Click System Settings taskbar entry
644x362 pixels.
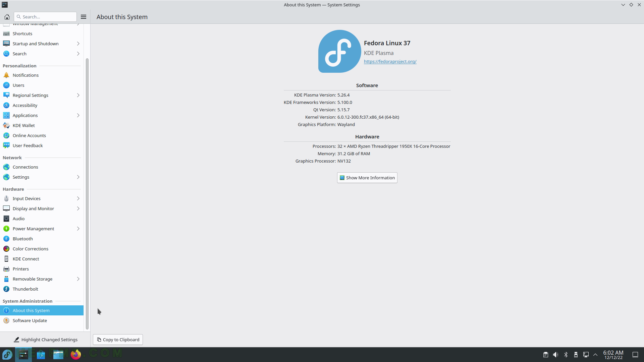point(23,354)
